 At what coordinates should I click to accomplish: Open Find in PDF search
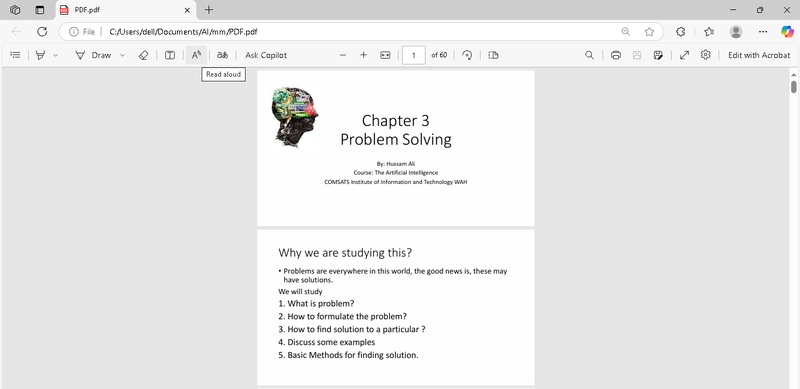click(x=589, y=55)
